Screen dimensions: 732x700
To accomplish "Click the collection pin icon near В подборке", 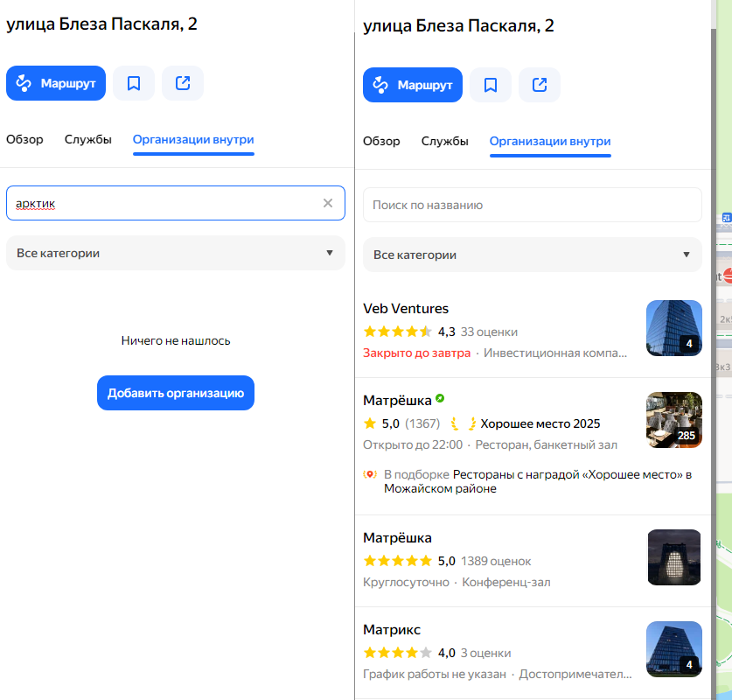I will click(x=369, y=475).
